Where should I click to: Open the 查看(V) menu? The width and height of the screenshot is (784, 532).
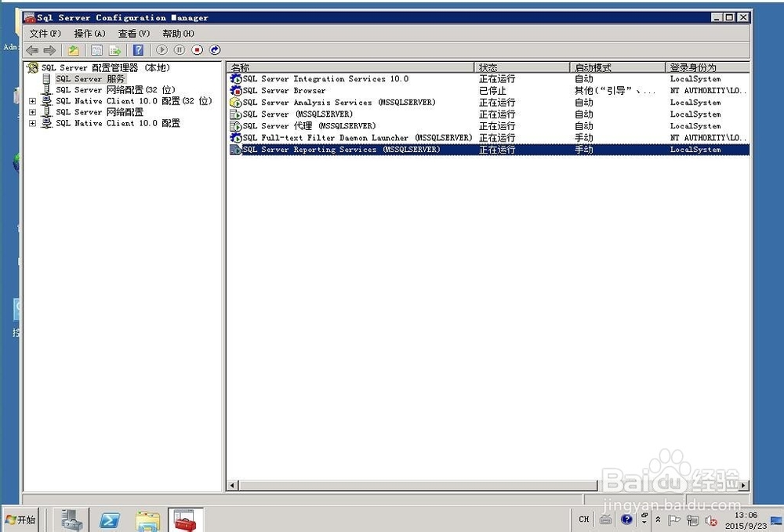click(x=133, y=34)
